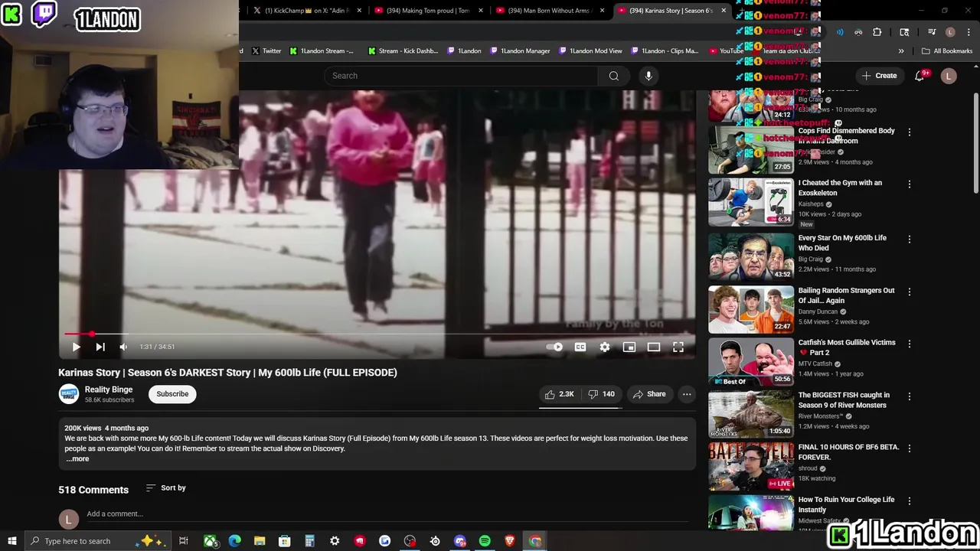Switch to miniplayer mode
Viewport: 980px width, 551px height.
tap(629, 347)
